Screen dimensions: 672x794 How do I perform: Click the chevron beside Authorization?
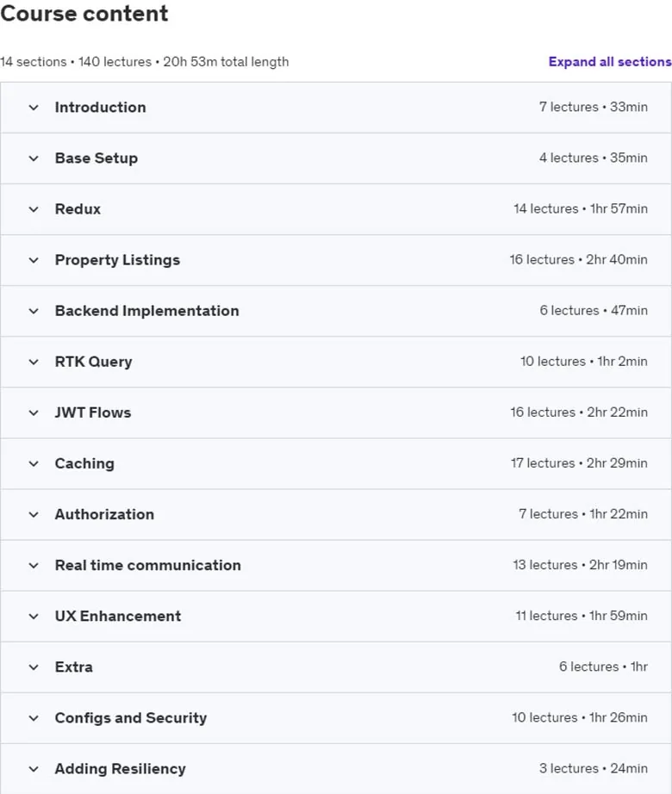tap(34, 514)
